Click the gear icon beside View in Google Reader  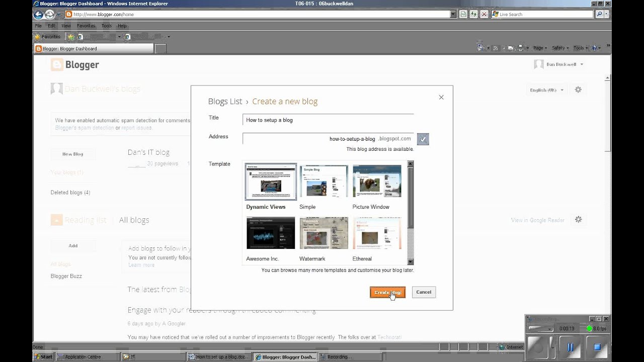click(x=579, y=220)
